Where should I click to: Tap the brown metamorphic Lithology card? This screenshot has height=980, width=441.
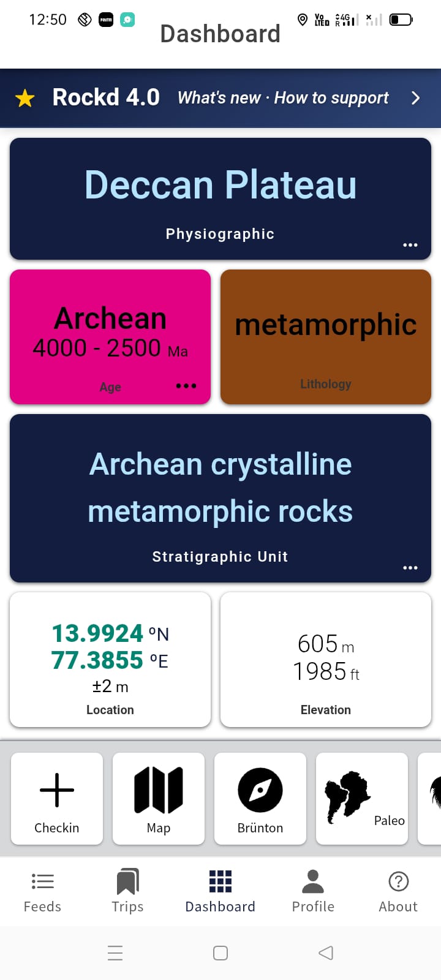tap(325, 336)
